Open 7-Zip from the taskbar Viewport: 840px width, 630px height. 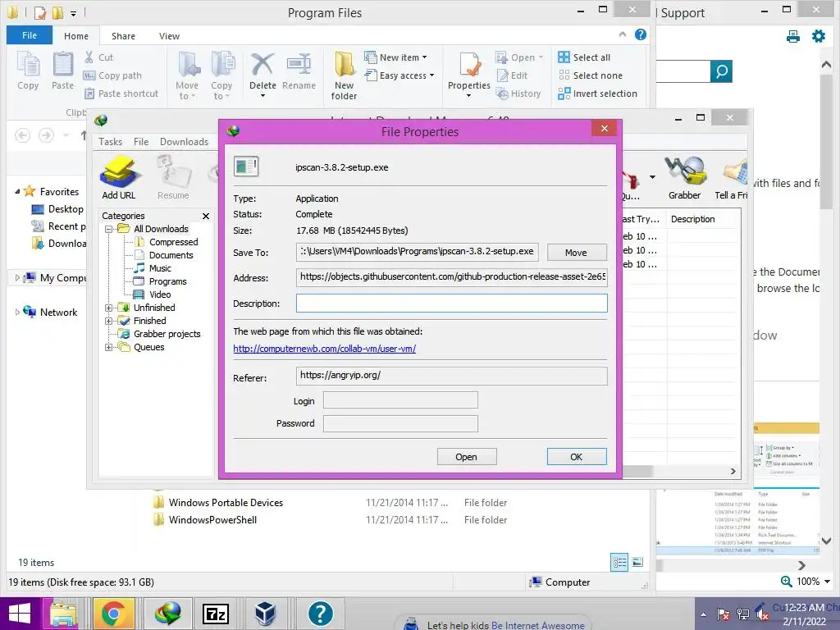216,614
